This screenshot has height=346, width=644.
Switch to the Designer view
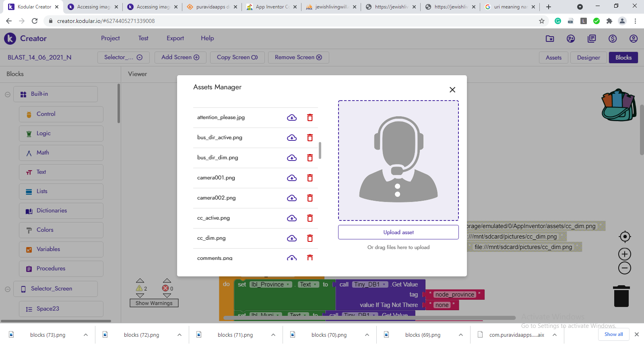pyautogui.click(x=588, y=58)
